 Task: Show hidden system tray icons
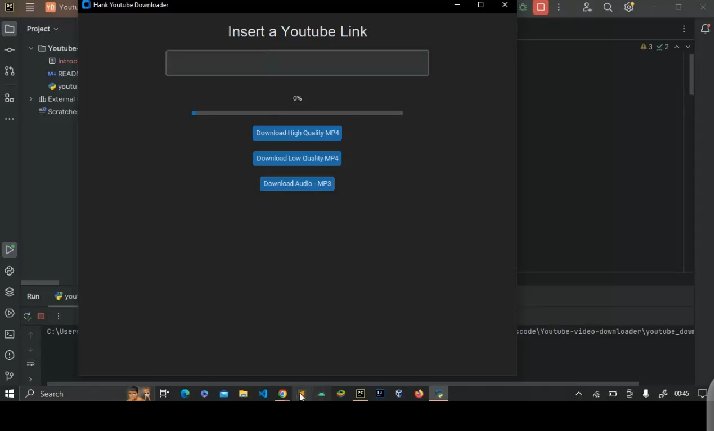[x=579, y=394]
